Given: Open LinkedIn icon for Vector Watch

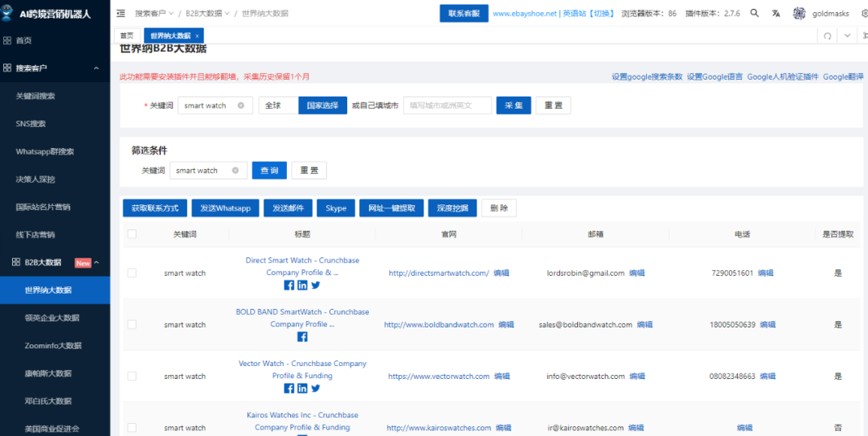Looking at the screenshot, I should 302,389.
